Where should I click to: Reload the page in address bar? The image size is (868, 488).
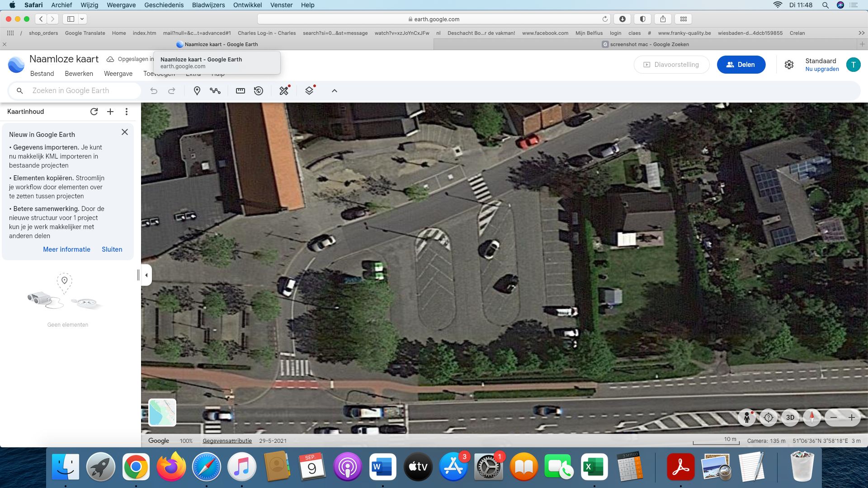[605, 19]
